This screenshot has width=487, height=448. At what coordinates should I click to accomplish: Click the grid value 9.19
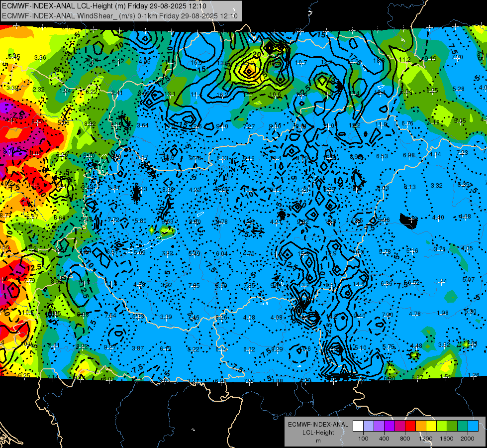(430, 59)
